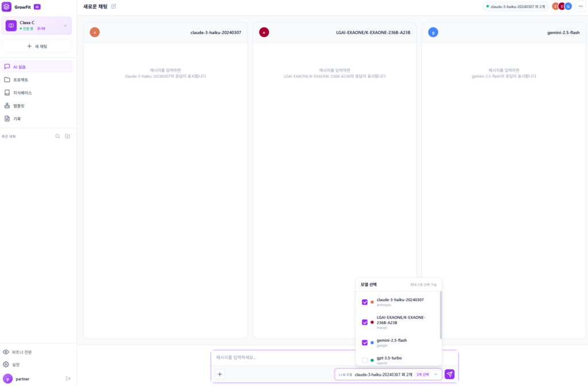Go to 지식베이스 in the sidebar

(x=22, y=92)
